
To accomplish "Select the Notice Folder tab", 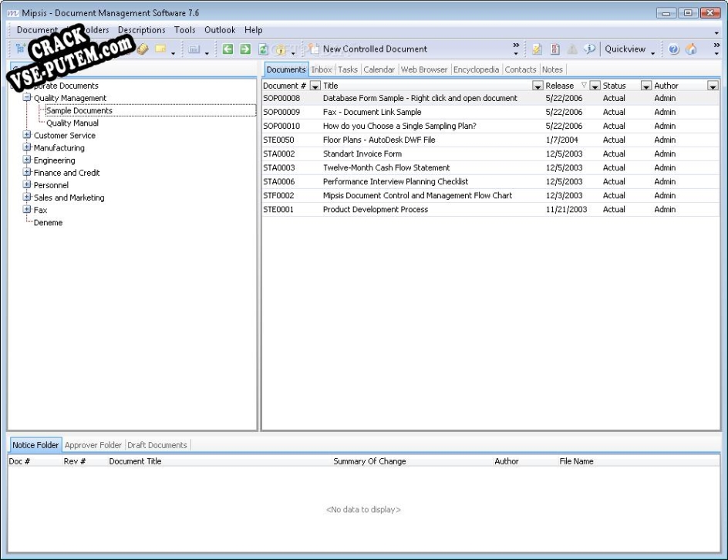I will click(x=35, y=445).
